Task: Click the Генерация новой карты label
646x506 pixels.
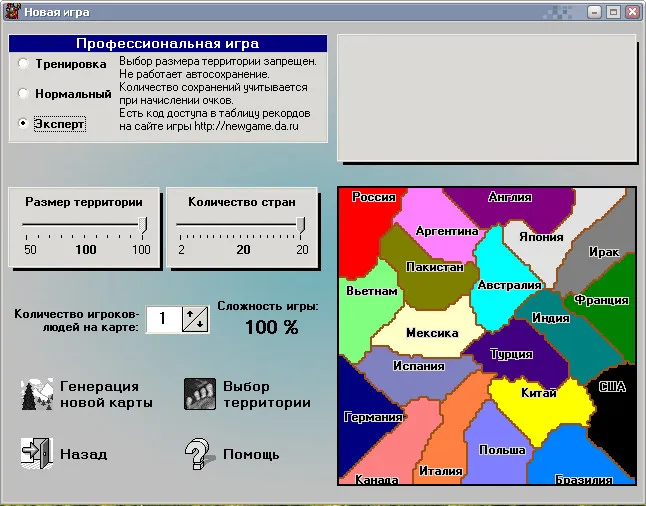Action: (x=106, y=394)
